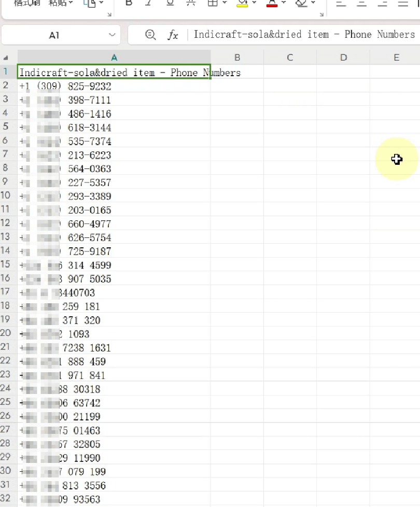Screen dimensions: 420x507
Task: Apply the red font color
Action: click(x=272, y=4)
